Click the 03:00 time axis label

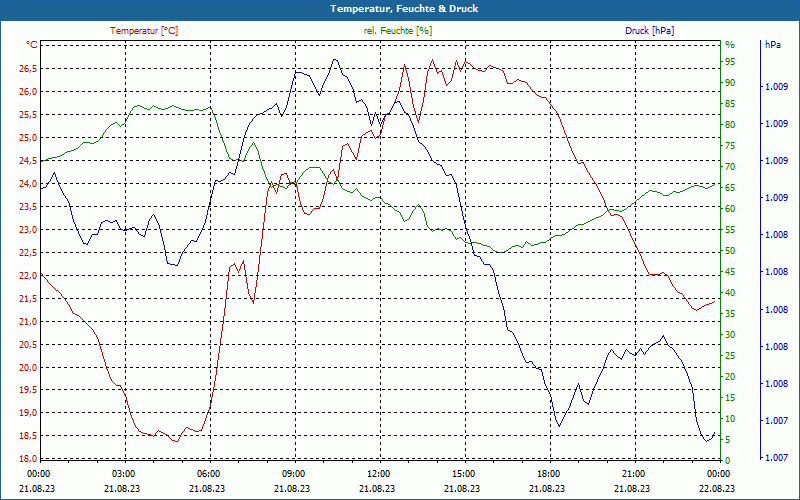[122, 473]
